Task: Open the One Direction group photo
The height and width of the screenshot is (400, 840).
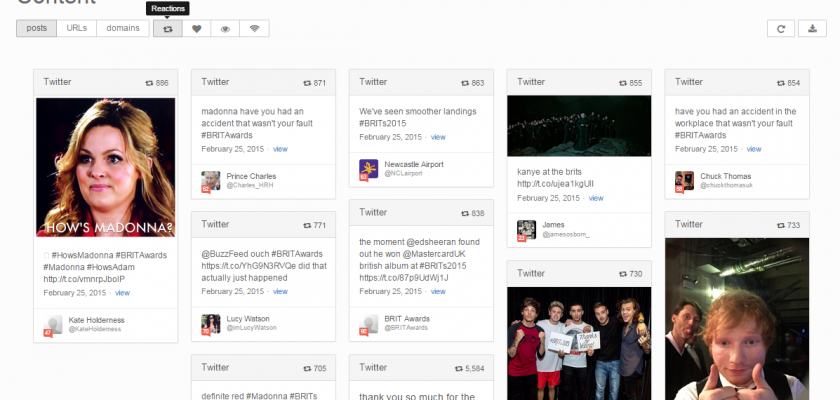Action: (579, 337)
